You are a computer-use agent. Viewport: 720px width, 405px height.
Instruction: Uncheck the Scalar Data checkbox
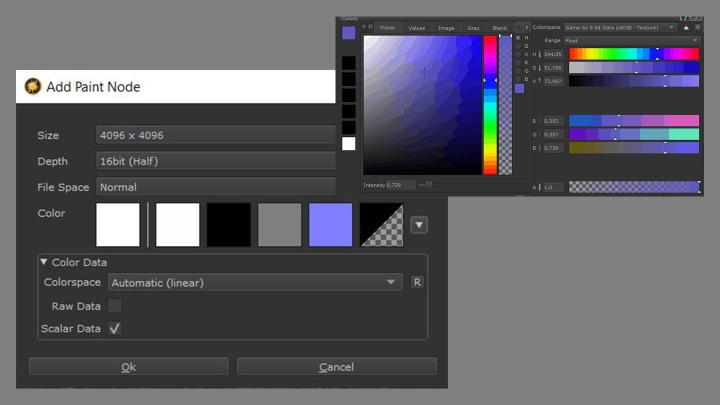[x=115, y=328]
